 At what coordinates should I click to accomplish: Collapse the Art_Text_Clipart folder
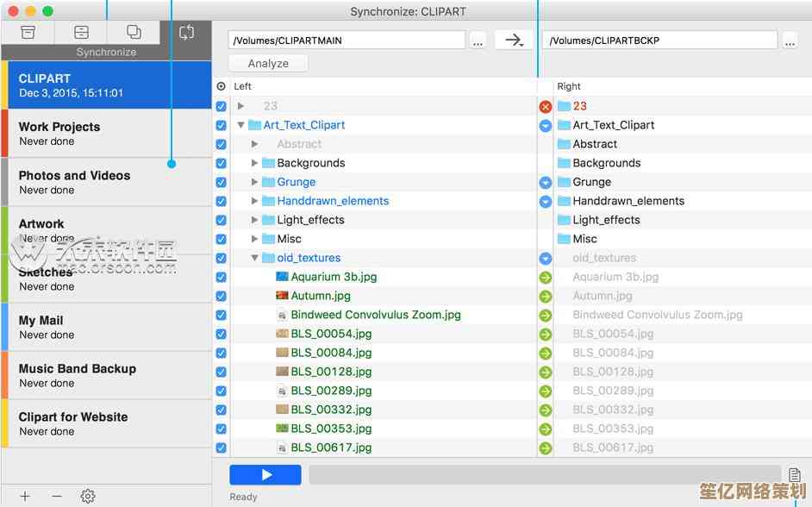point(241,125)
